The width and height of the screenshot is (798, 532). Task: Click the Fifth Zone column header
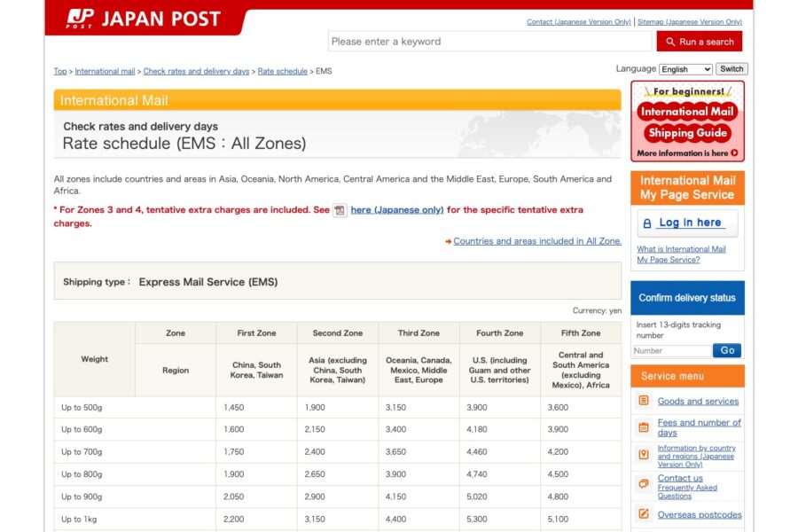pos(581,333)
